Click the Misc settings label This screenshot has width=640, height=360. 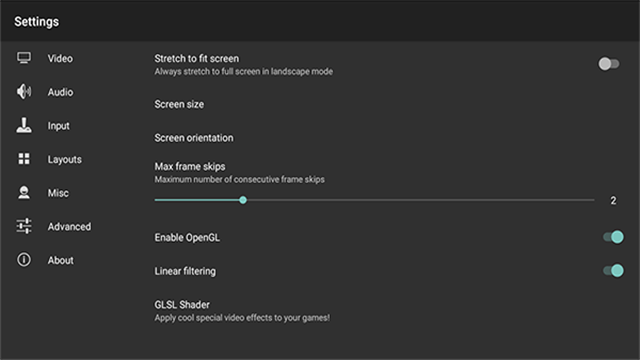pyautogui.click(x=58, y=193)
